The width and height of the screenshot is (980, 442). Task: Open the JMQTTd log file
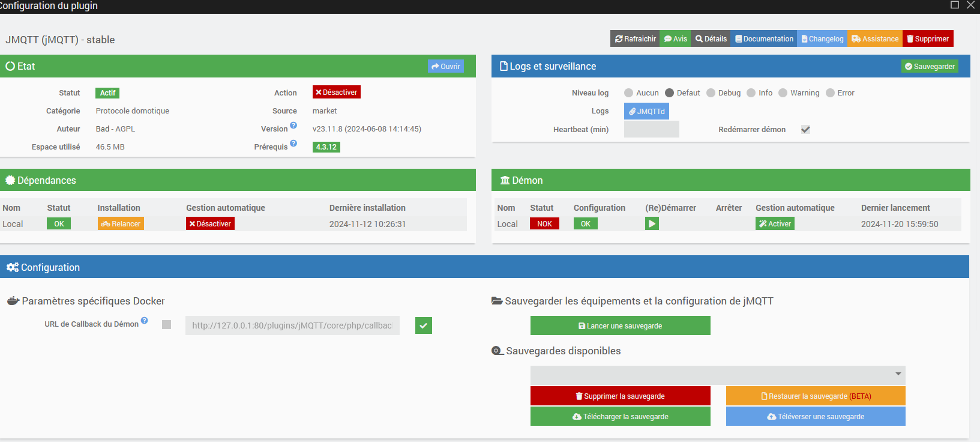tap(646, 111)
